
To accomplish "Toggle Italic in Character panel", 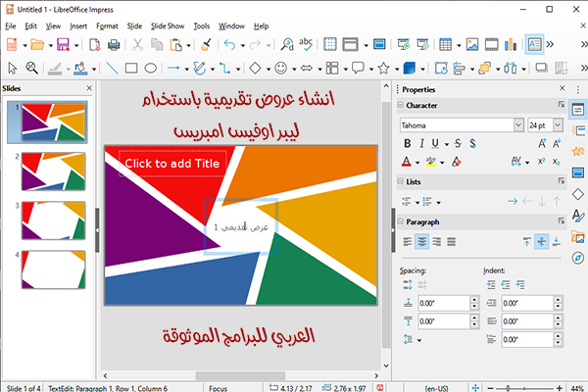I will (421, 144).
